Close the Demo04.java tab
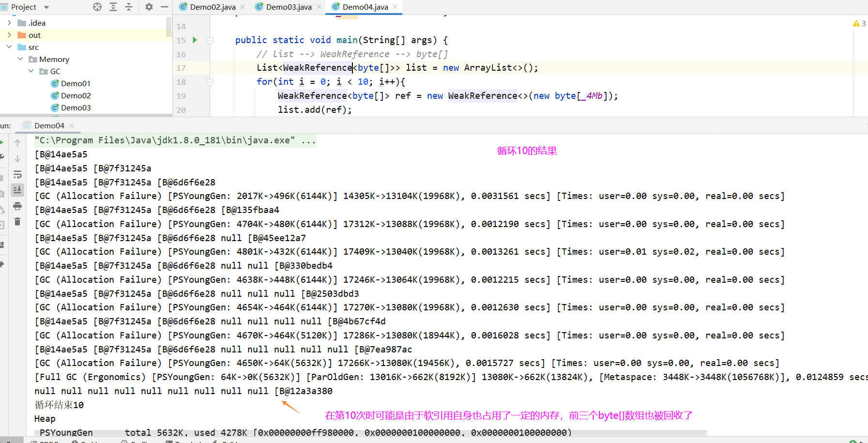Viewport: 868px width, 443px height. 395,7
